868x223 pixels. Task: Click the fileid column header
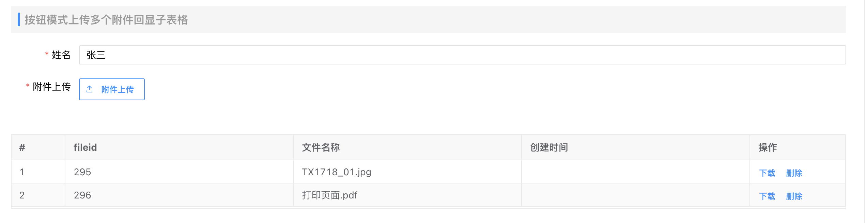85,147
